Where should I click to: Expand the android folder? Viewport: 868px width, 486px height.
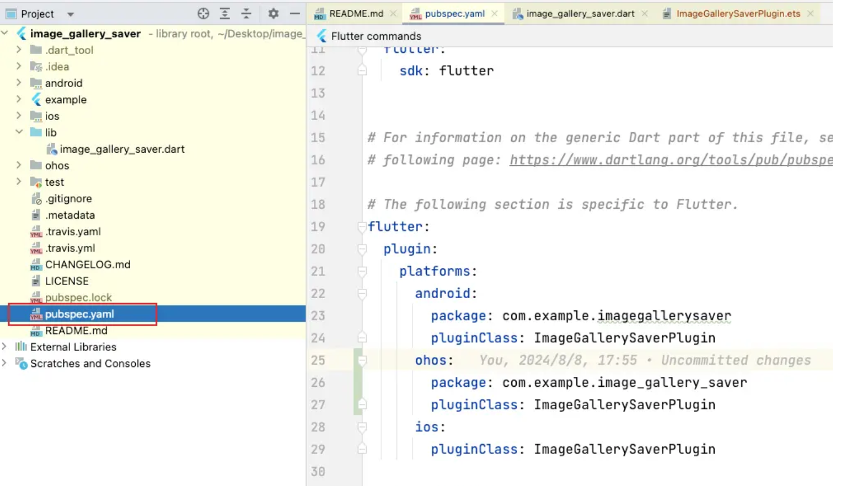coord(19,83)
